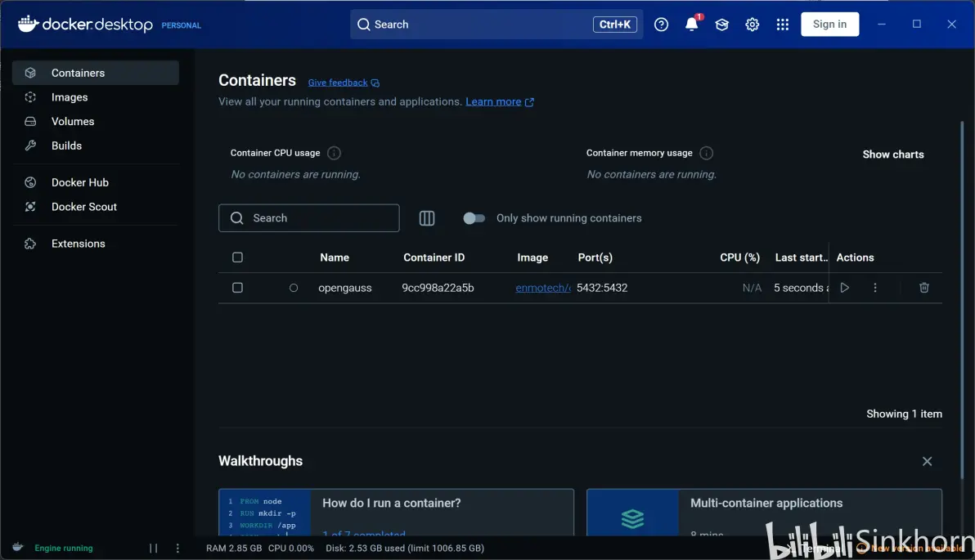Open the manage columns icon
Screen dimensions: 975x560
[427, 218]
